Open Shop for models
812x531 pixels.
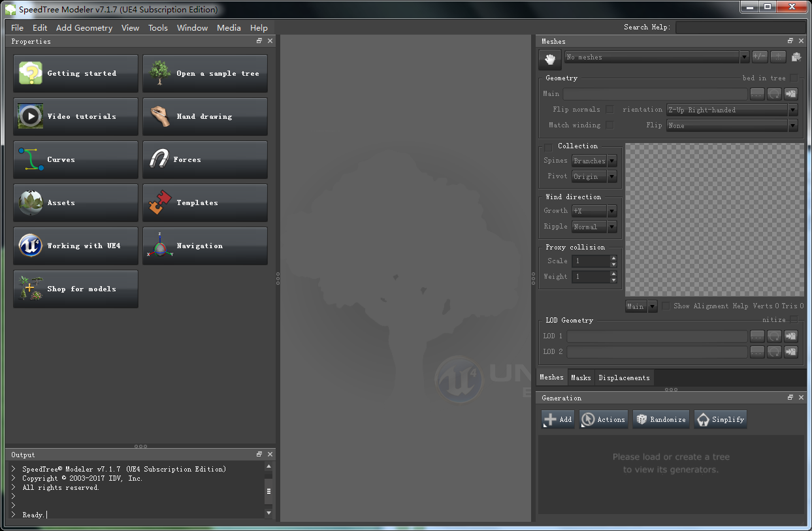76,289
